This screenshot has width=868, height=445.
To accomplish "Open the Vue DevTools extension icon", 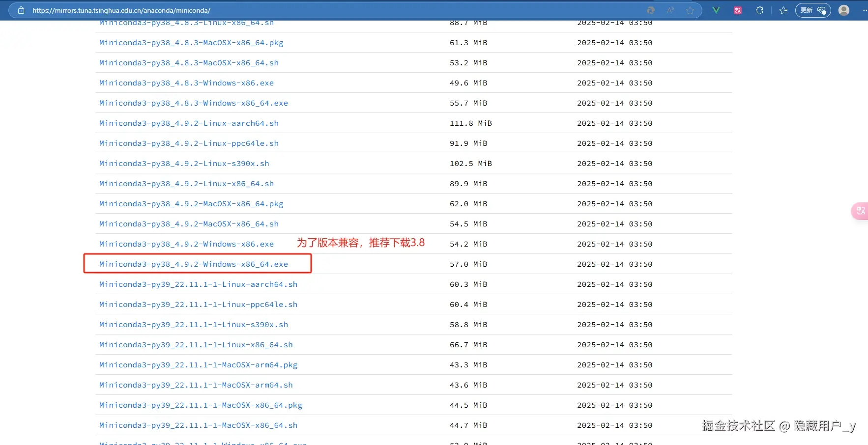I will (x=715, y=10).
